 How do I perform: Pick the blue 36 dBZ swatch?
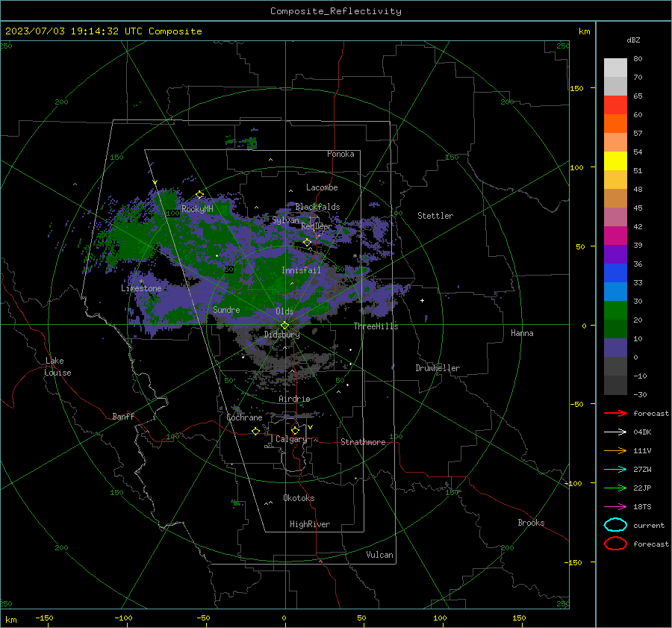pos(615,273)
